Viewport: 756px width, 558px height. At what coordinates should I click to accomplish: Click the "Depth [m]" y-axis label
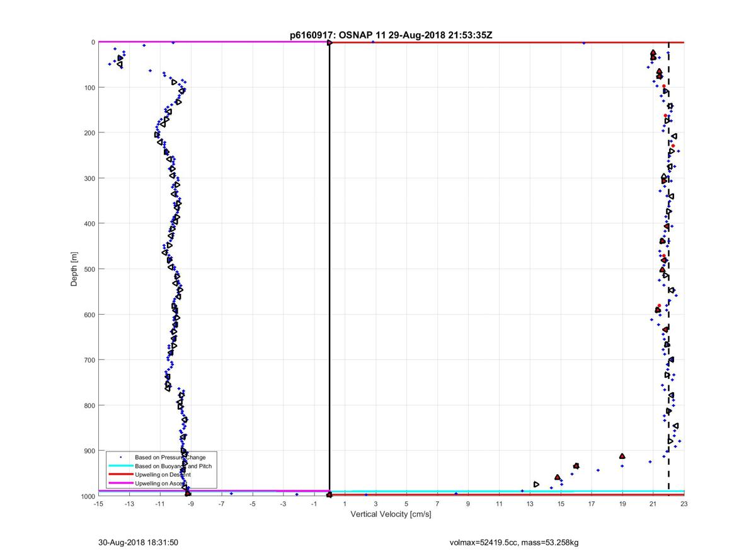[x=74, y=269]
